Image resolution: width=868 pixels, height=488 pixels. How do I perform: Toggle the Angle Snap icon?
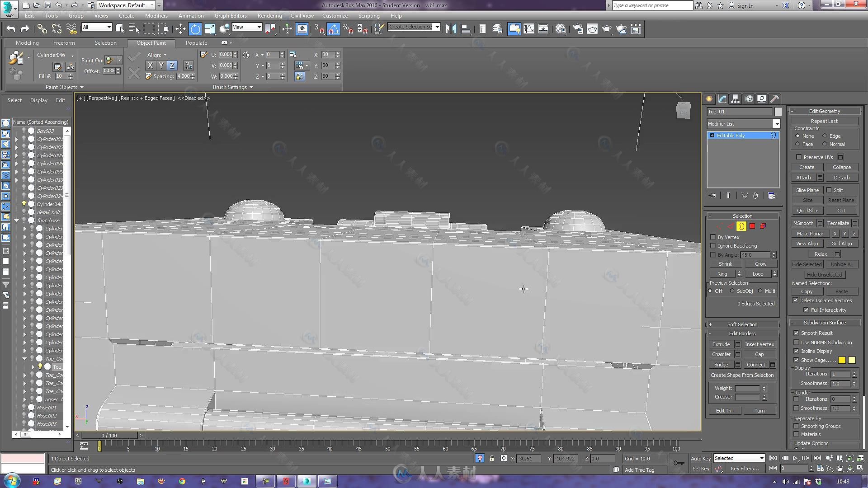(x=333, y=29)
